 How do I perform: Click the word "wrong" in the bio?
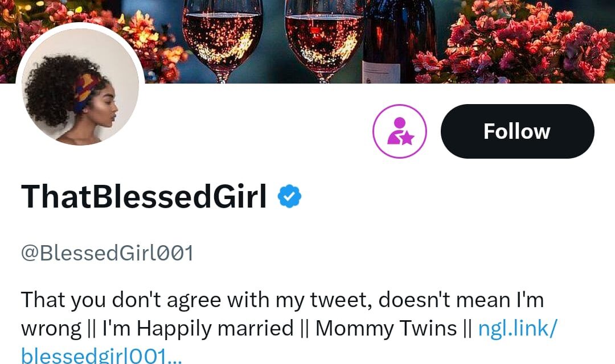[x=51, y=328]
